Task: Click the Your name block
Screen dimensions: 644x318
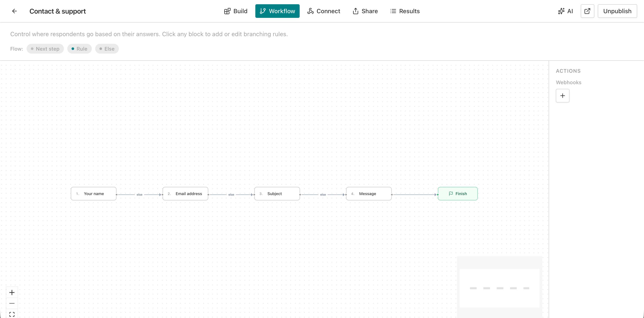Action: pyautogui.click(x=93, y=193)
